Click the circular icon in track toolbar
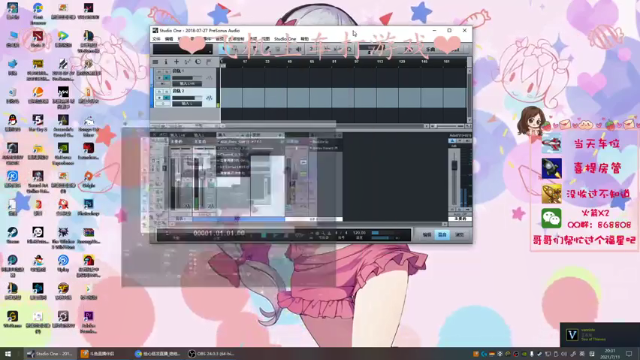640x360 pixels. [198, 62]
